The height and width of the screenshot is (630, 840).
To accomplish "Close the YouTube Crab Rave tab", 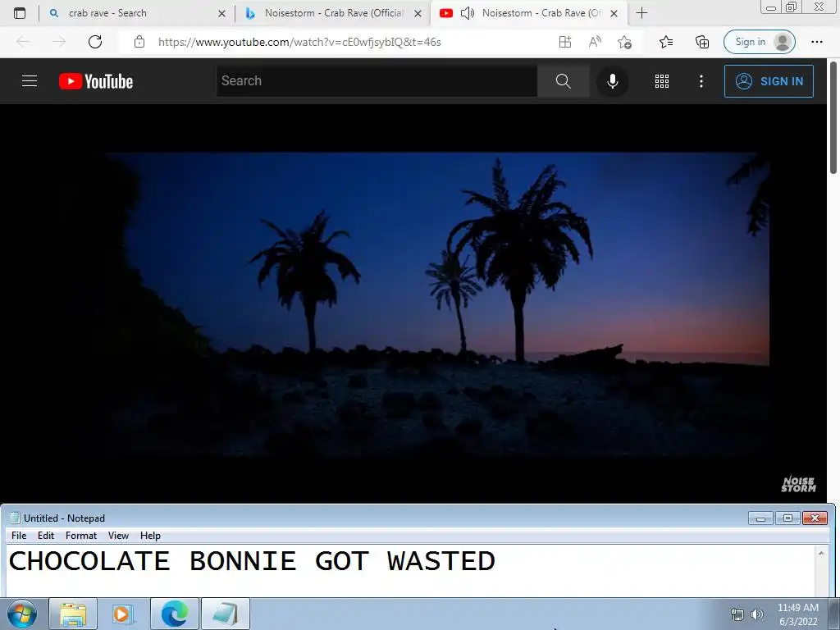I will (x=614, y=14).
